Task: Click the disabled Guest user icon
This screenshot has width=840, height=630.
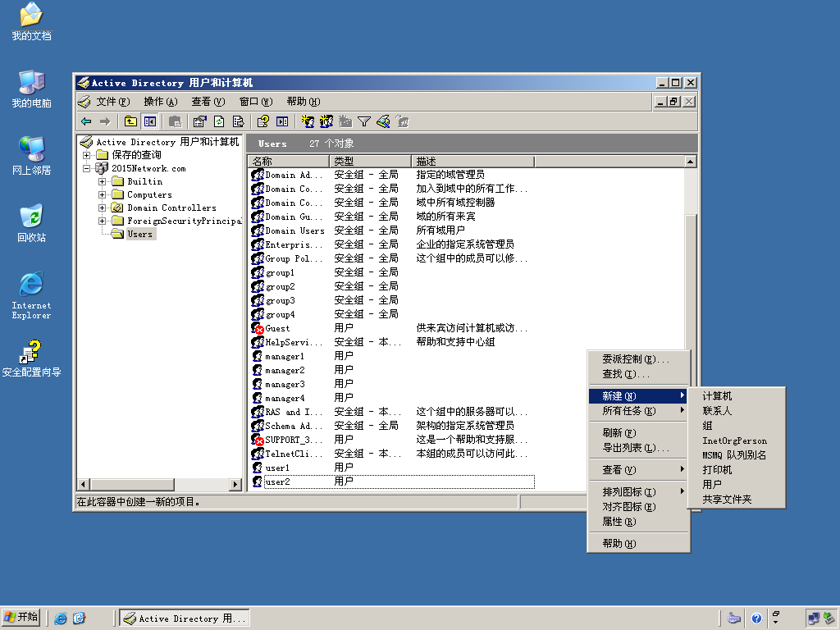Action: [x=258, y=328]
